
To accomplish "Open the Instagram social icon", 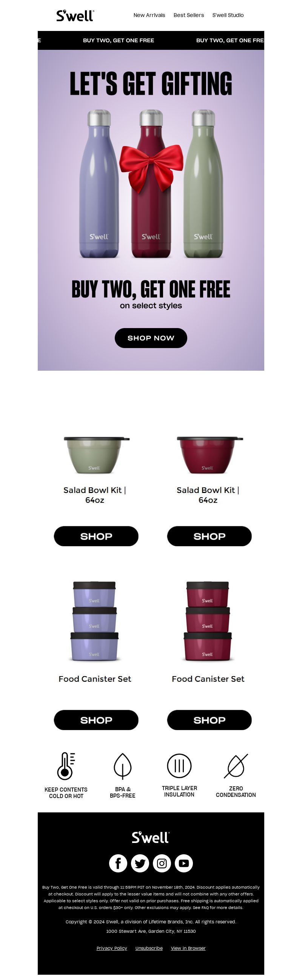I will (x=162, y=863).
